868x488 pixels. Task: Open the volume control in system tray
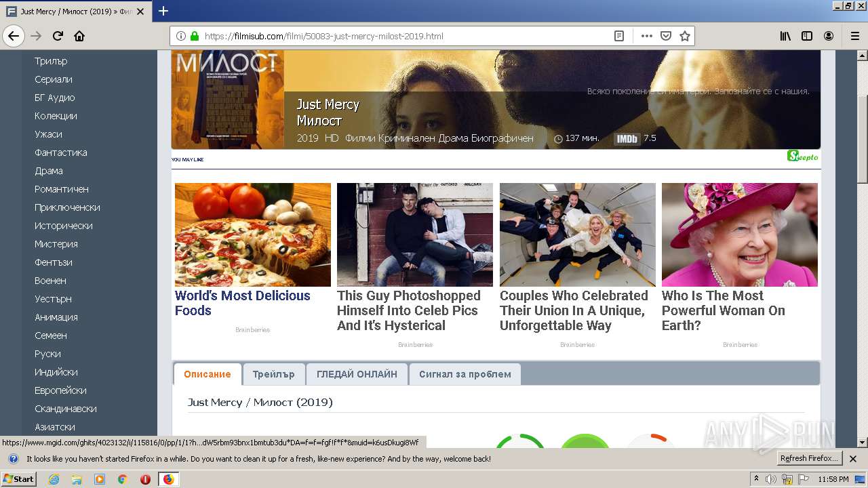(771, 479)
